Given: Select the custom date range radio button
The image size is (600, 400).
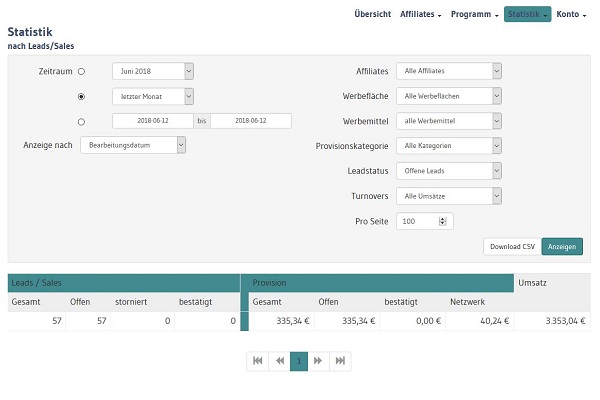Looking at the screenshot, I should coord(82,121).
